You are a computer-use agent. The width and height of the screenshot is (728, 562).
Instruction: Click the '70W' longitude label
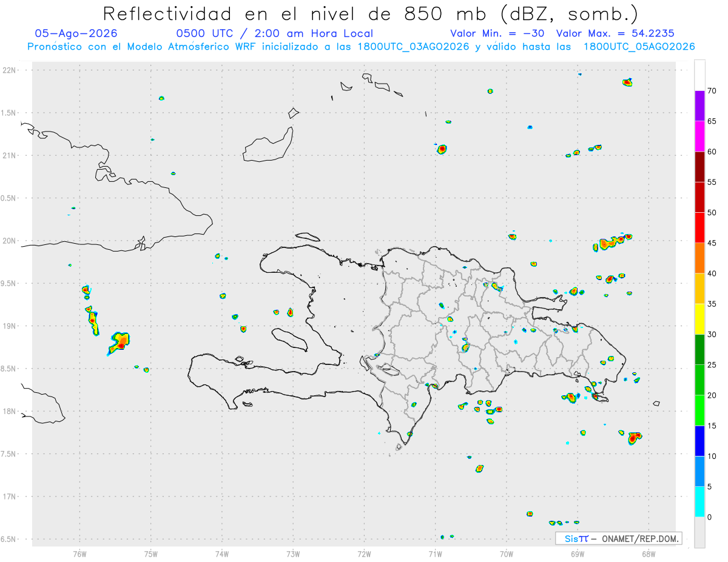tap(507, 554)
